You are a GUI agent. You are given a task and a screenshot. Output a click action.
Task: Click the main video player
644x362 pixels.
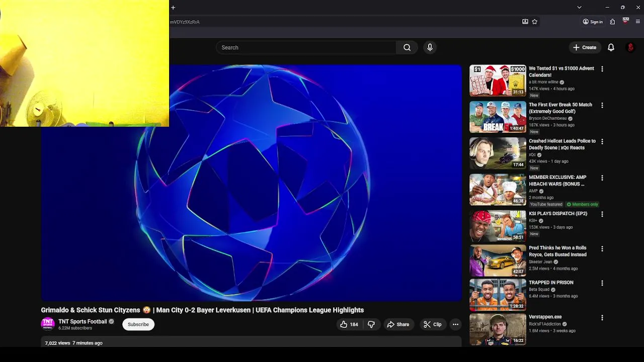click(x=251, y=183)
